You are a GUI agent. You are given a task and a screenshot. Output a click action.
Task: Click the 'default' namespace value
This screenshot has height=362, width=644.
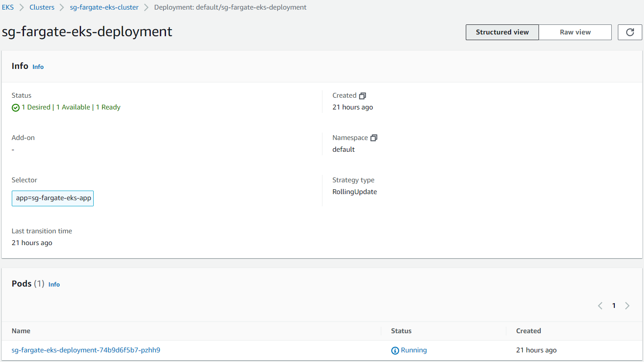pos(343,150)
